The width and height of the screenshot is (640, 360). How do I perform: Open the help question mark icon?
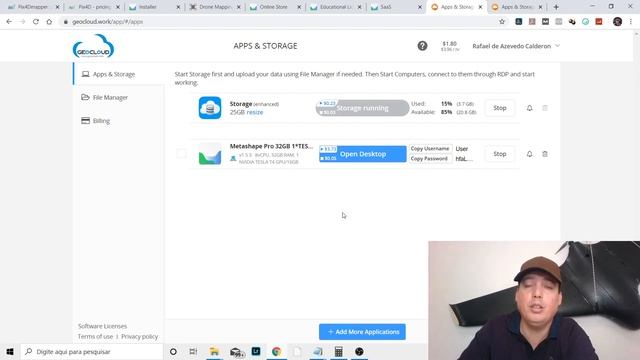pos(422,46)
